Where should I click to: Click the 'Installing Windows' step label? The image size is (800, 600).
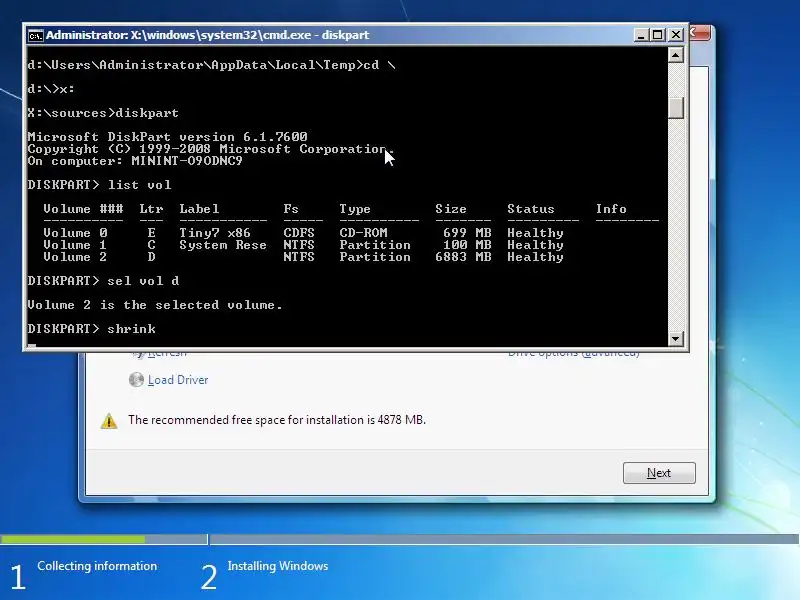pos(278,566)
